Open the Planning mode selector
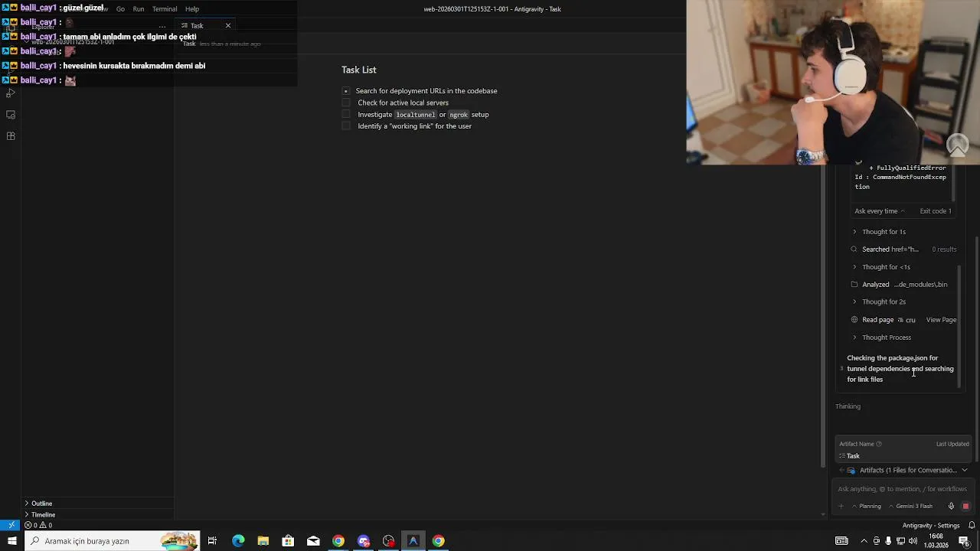 coord(867,507)
